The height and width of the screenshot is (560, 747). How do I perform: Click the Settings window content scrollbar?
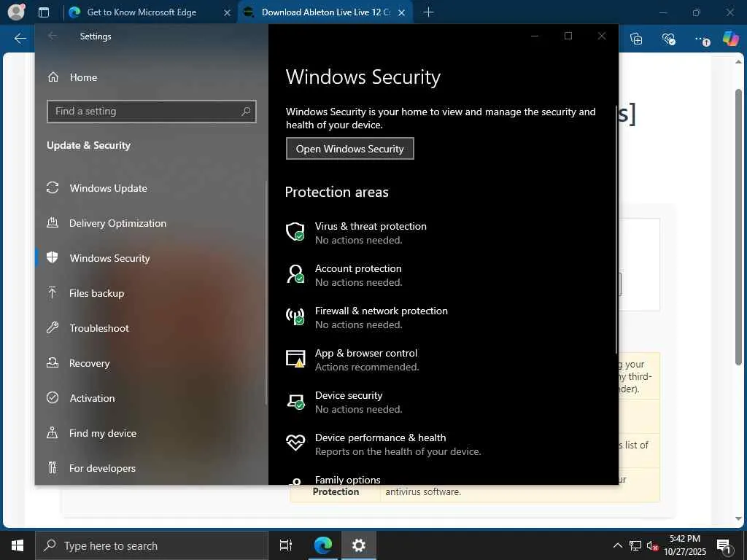click(617, 230)
